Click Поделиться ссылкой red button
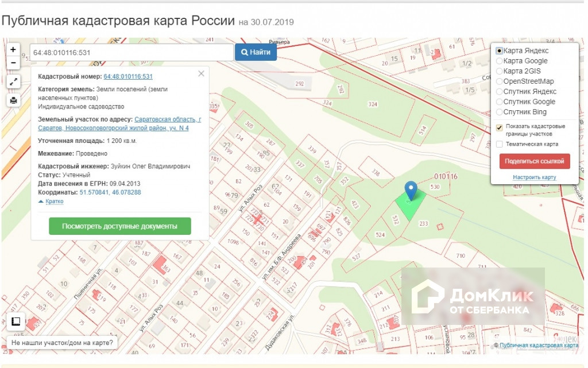The width and height of the screenshot is (588, 368). click(x=535, y=161)
